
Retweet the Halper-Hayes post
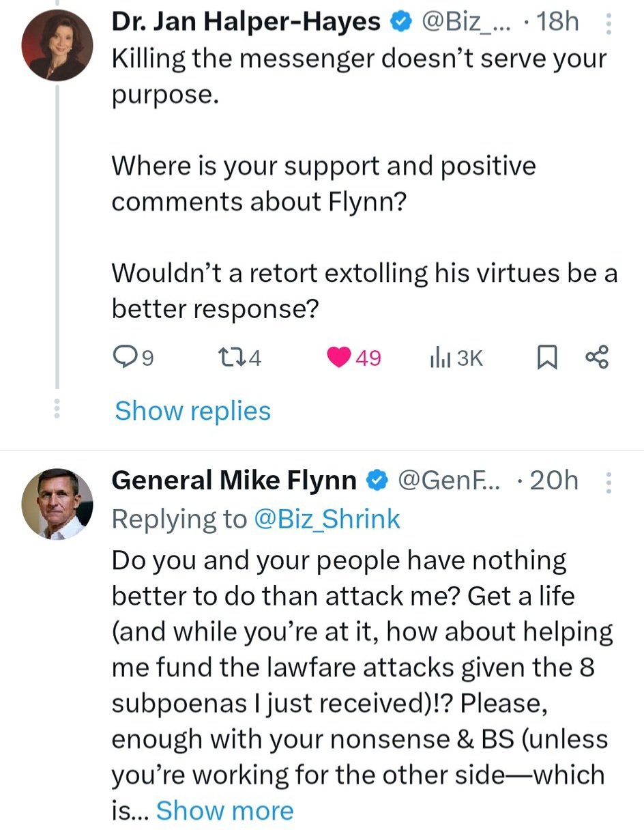226,357
